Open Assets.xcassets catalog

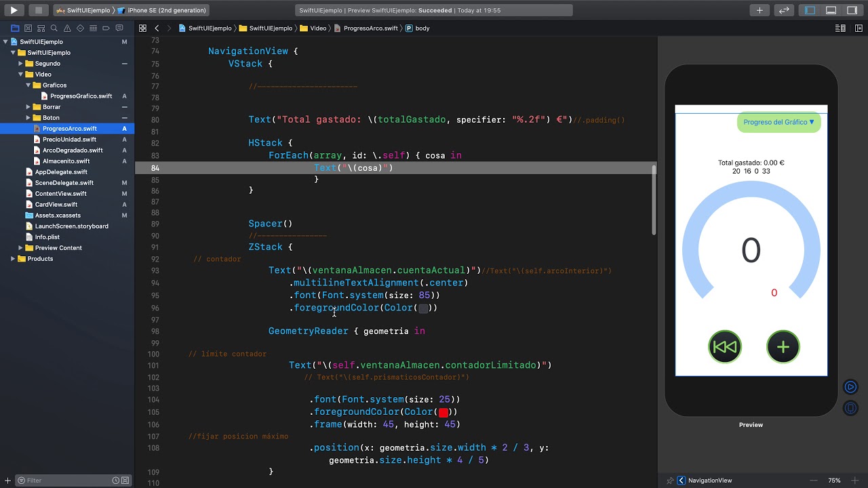click(x=58, y=216)
